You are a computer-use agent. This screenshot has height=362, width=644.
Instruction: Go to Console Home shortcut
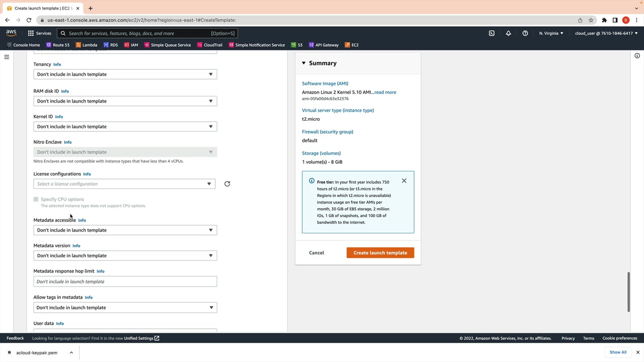[23, 45]
